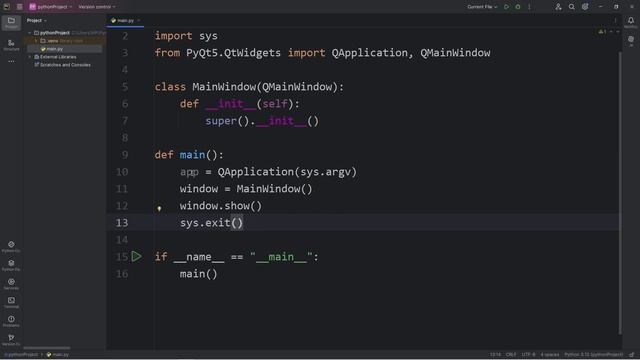The width and height of the screenshot is (640, 360).
Task: Open Code With Me collaboration icon
Action: click(558, 7)
